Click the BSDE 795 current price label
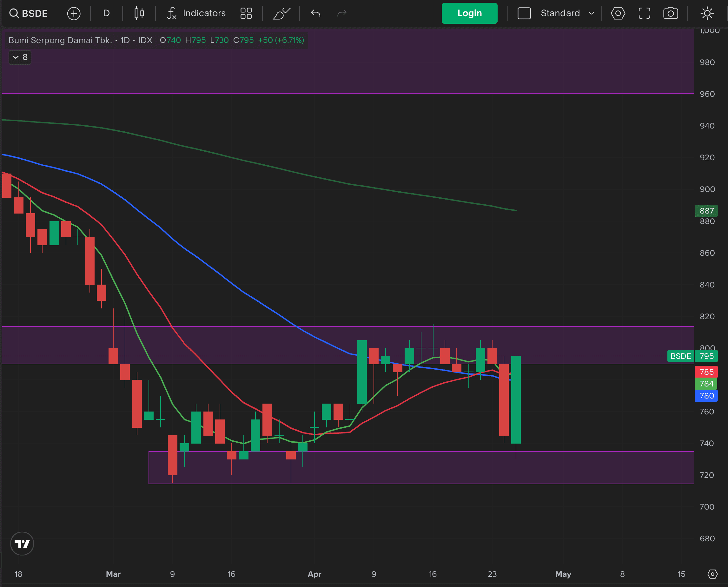 pos(692,356)
